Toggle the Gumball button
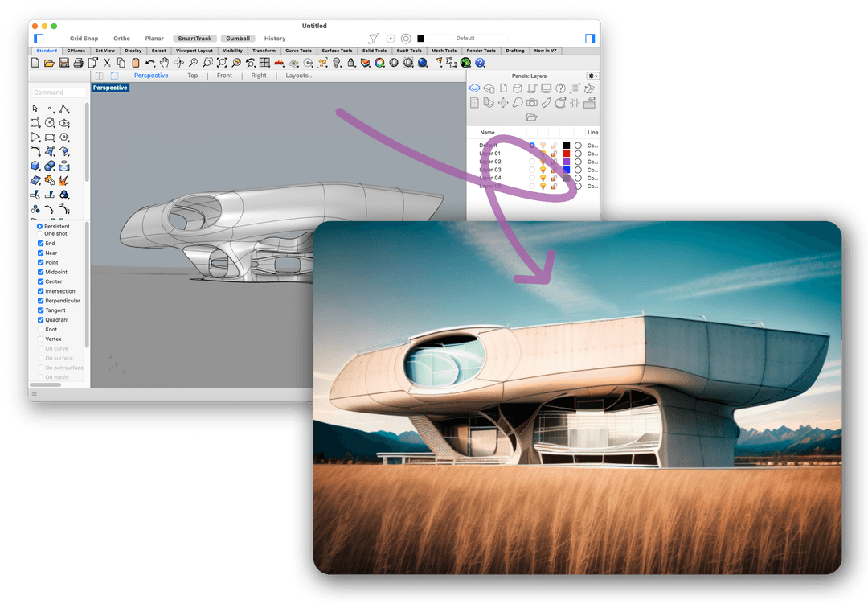The width and height of the screenshot is (868, 604). click(x=237, y=39)
